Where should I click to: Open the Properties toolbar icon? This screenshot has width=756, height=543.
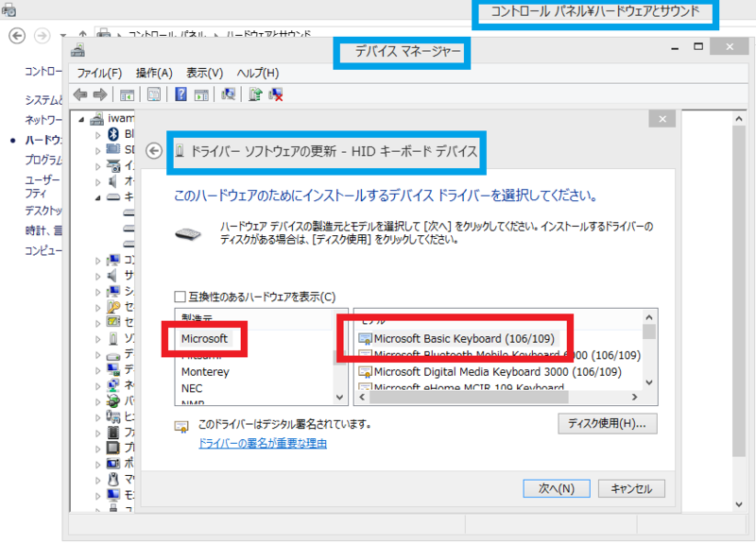[154, 94]
